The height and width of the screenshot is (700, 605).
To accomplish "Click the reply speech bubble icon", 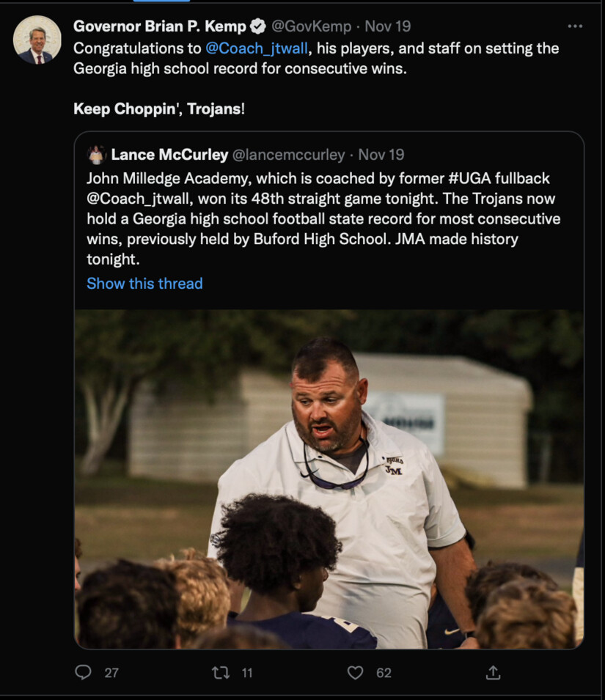I will coord(84,672).
